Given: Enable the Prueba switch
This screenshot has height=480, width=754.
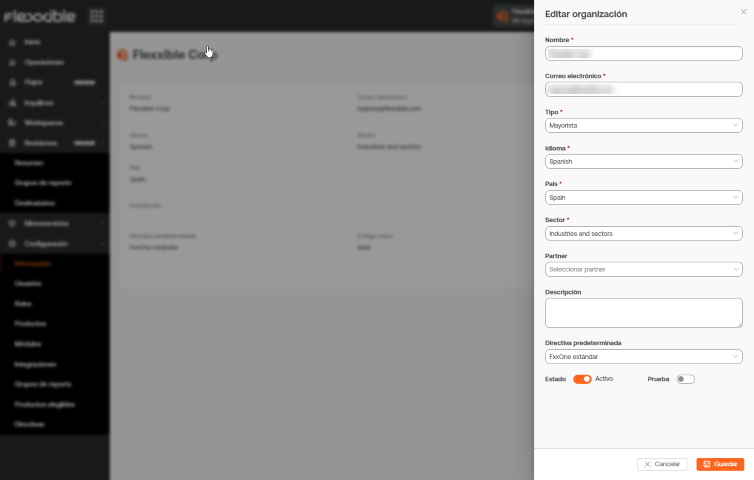Looking at the screenshot, I should (685, 379).
